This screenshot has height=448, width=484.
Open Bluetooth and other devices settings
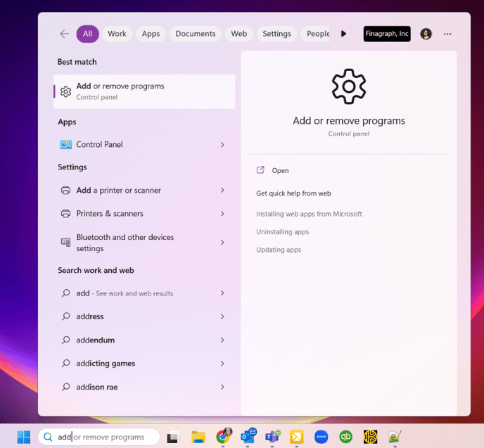tap(144, 243)
